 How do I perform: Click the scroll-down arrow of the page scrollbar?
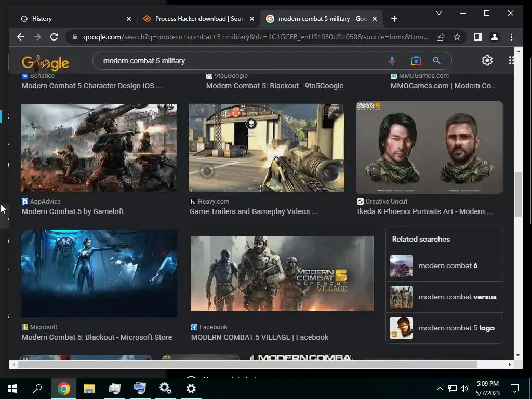(x=518, y=355)
